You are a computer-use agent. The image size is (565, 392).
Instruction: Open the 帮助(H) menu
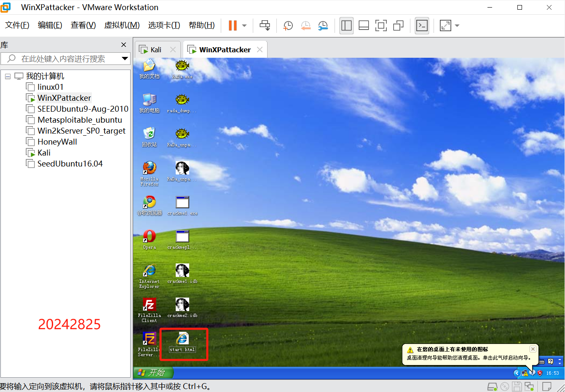click(201, 25)
